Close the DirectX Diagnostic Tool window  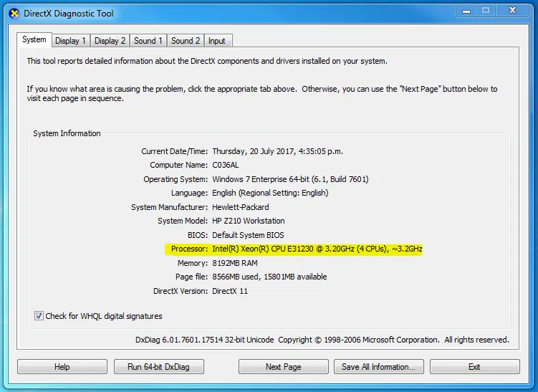[512, 11]
